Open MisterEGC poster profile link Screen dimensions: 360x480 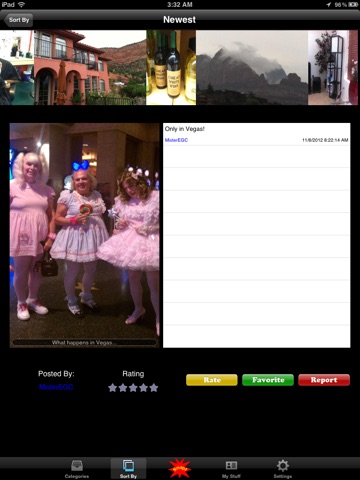coord(56,387)
